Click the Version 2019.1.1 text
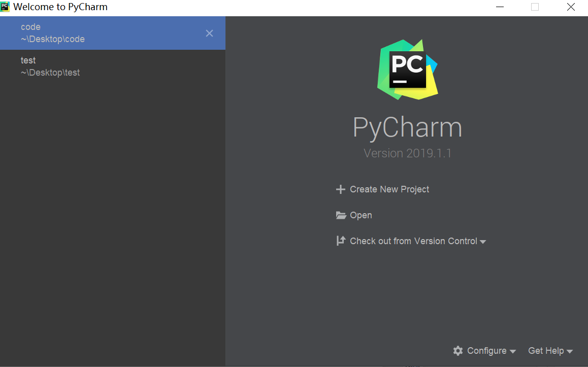Screen dimensions: 588x367 point(408,153)
